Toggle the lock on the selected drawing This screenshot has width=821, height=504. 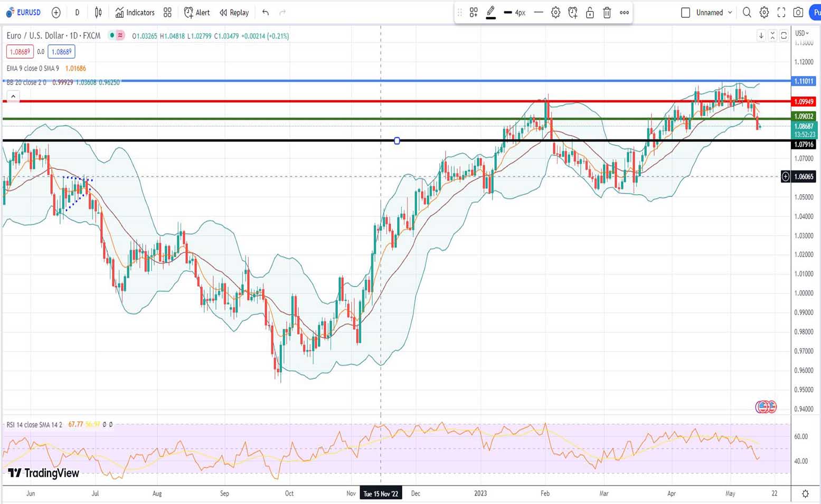click(x=590, y=13)
